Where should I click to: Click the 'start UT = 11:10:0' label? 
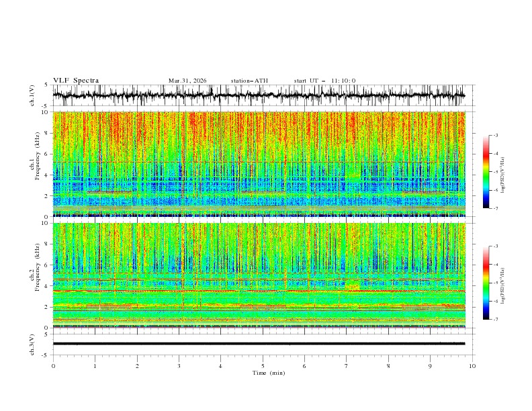[324, 81]
